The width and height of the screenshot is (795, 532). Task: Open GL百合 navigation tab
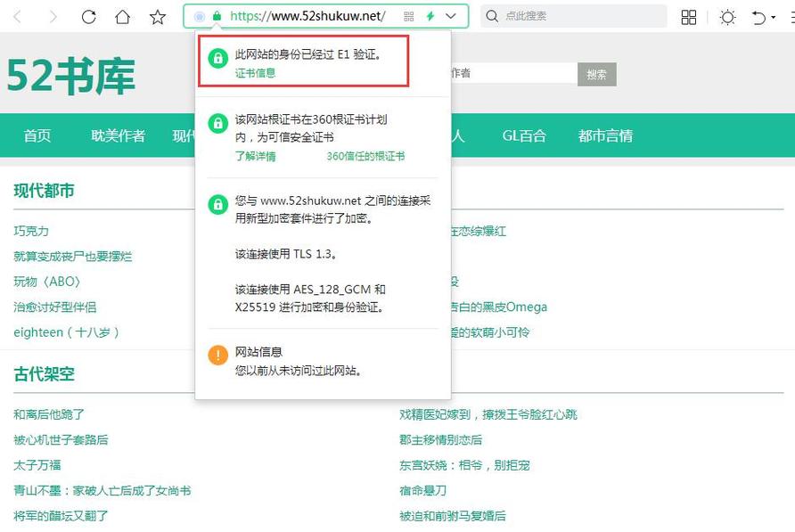(x=524, y=135)
